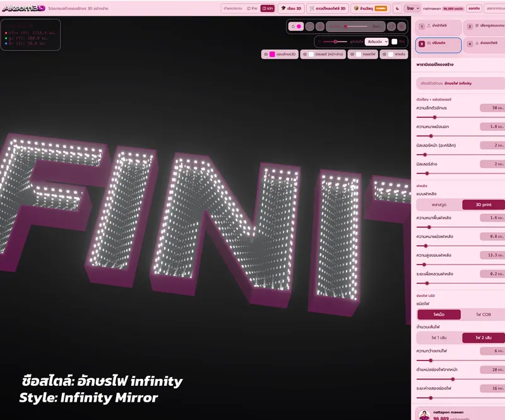The image size is (505, 420).
Task: Edit ความหนาพื้นฝาหลัง 1.6 value field
Action: click(492, 218)
